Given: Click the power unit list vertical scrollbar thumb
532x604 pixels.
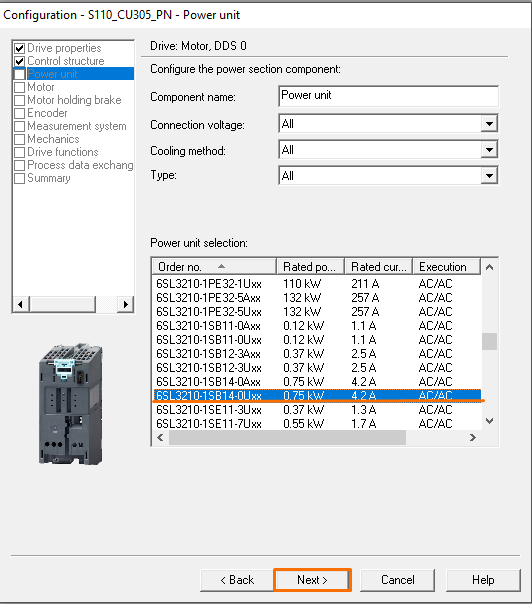Looking at the screenshot, I should [490, 341].
